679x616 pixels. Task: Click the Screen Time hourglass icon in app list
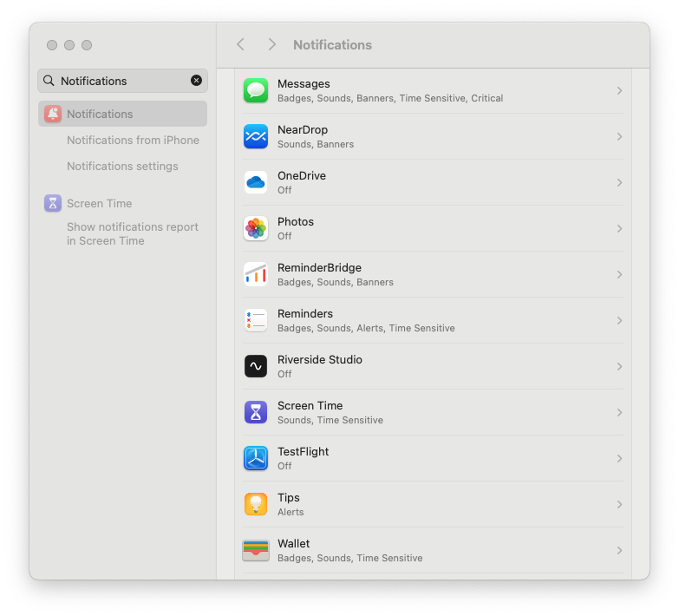point(256,412)
